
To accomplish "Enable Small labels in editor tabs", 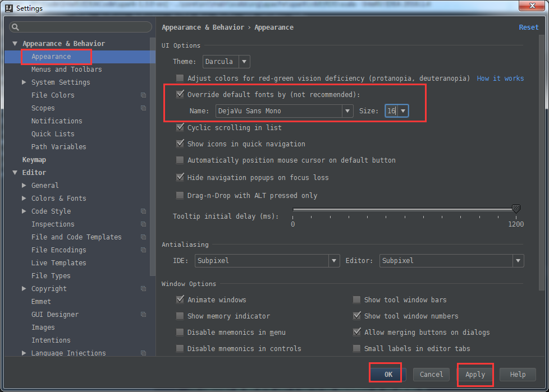I will pyautogui.click(x=357, y=349).
